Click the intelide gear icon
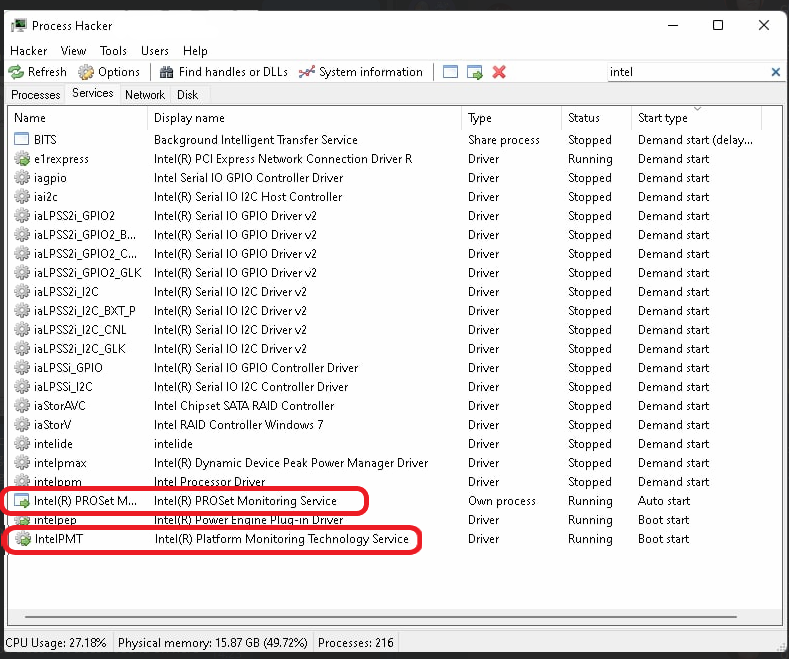Viewport: 789px width, 659px height. point(22,444)
